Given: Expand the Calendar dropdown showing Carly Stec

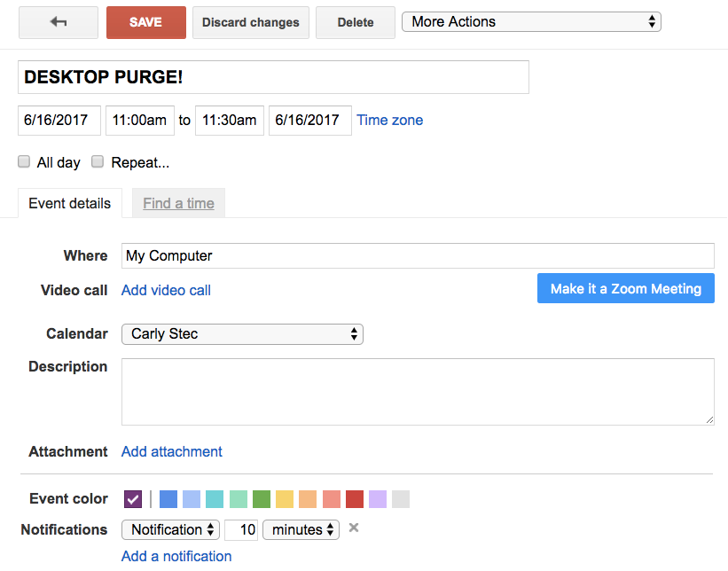Looking at the screenshot, I should [x=242, y=334].
